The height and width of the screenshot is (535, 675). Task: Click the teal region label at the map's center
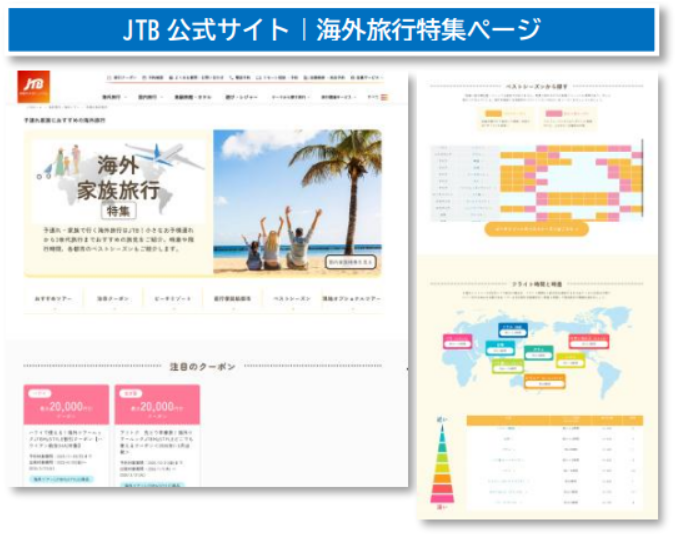coord(539,353)
